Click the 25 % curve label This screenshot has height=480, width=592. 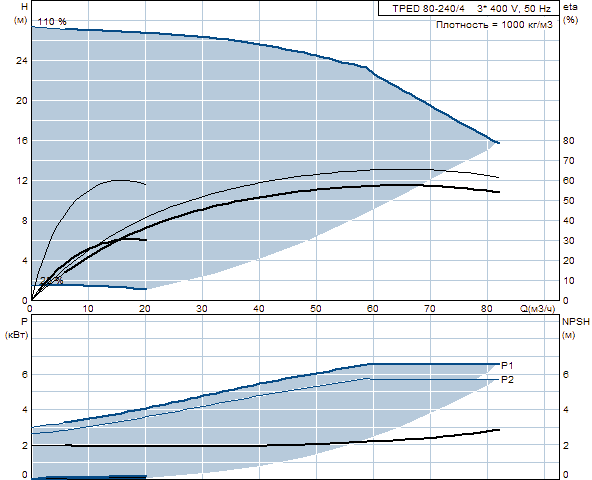coord(52,280)
